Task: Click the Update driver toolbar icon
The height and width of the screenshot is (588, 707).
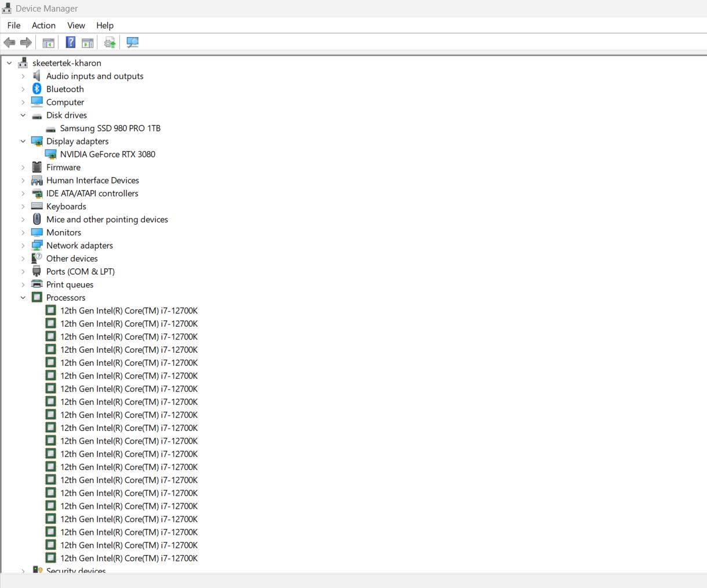Action: click(x=110, y=42)
